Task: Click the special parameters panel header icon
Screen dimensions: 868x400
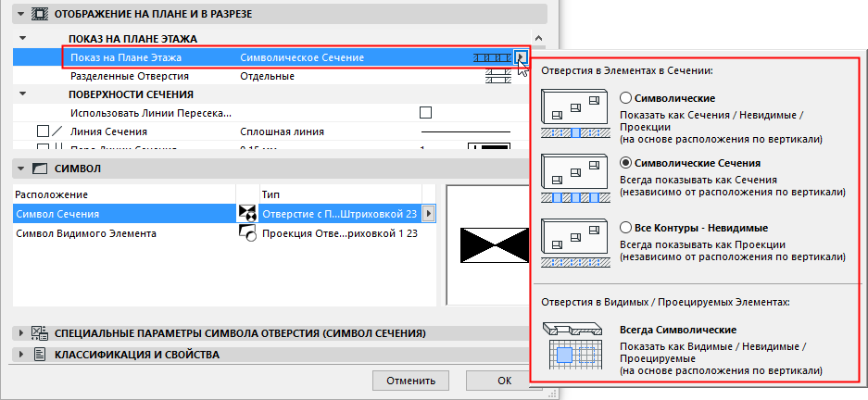Action: pyautogui.click(x=39, y=333)
